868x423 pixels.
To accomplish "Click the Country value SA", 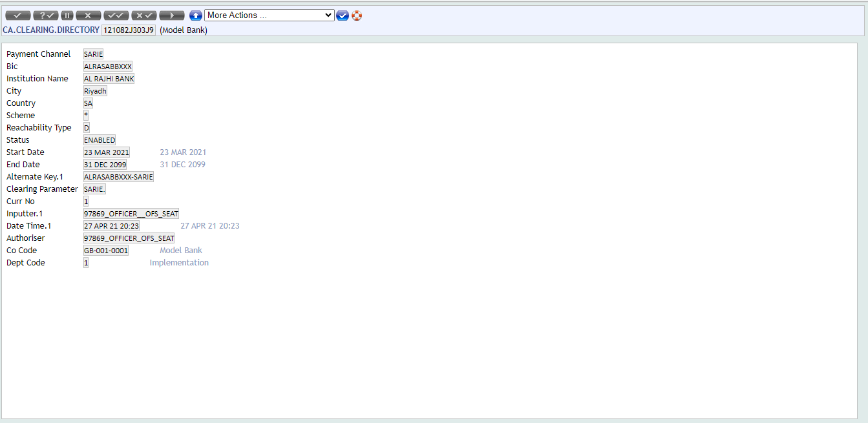I will tap(88, 103).
